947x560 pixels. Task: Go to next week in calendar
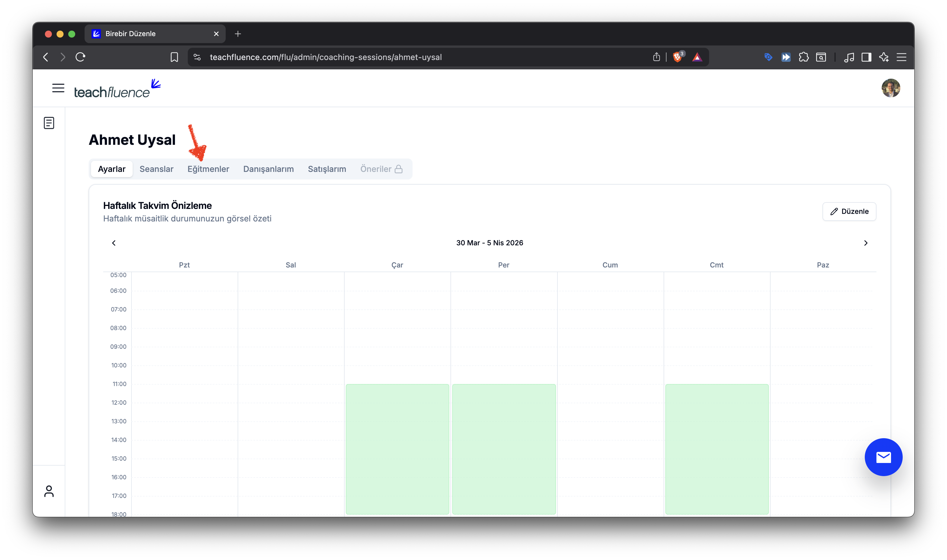(x=865, y=243)
